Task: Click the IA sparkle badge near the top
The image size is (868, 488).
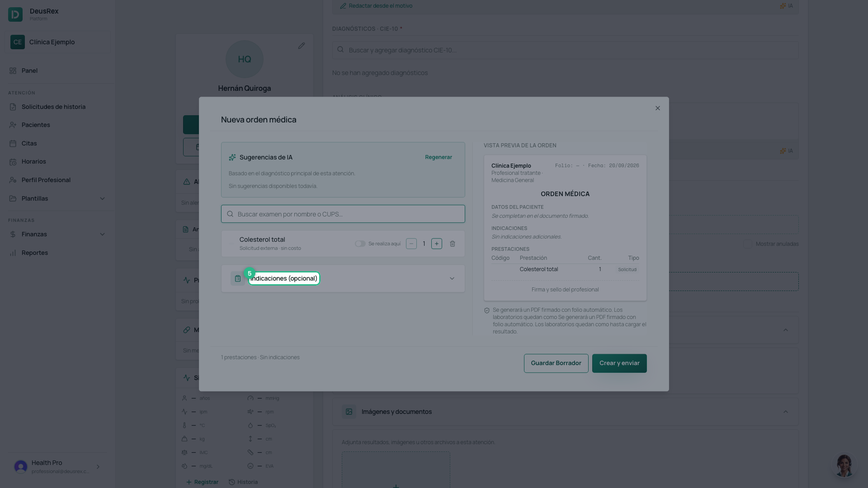Action: click(786, 6)
